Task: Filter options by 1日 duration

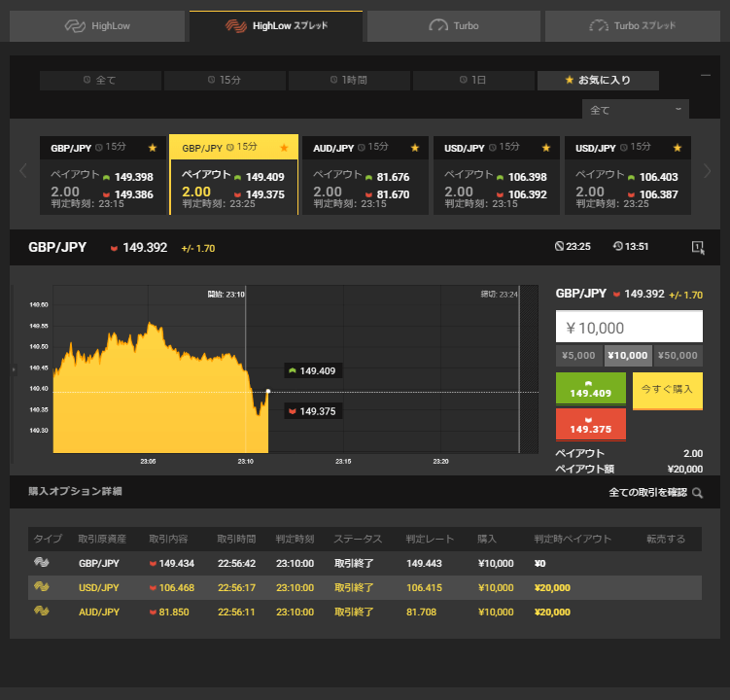Action: pyautogui.click(x=473, y=80)
